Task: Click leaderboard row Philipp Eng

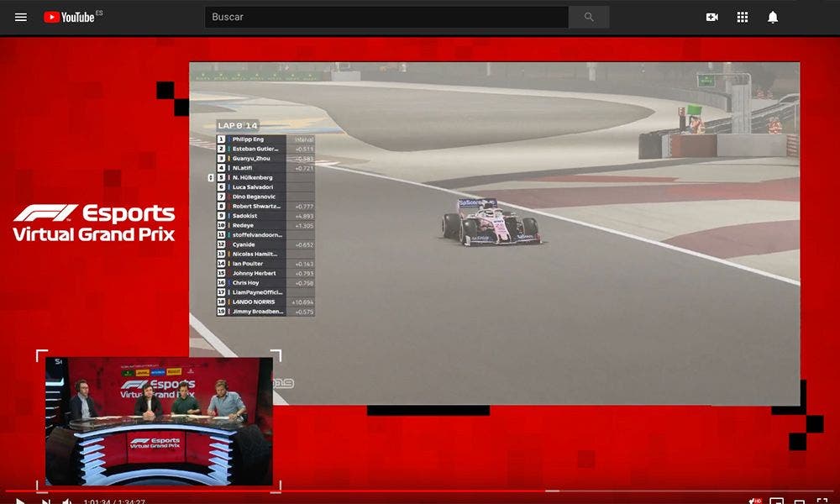Action: coord(265,139)
